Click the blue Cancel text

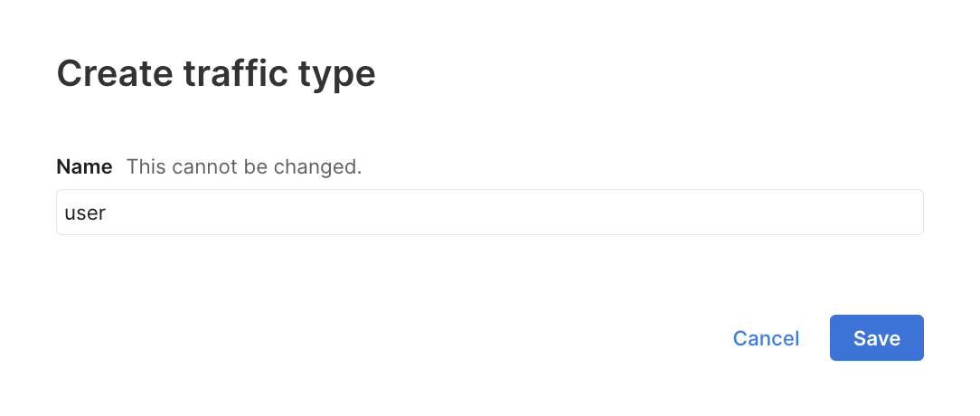coord(766,338)
